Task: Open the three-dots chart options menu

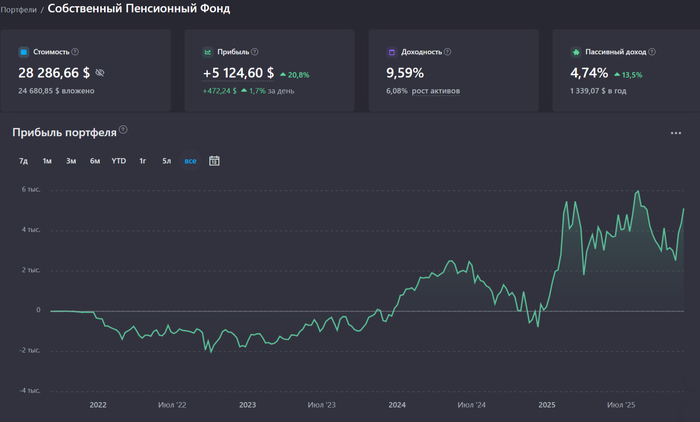Action: [676, 133]
